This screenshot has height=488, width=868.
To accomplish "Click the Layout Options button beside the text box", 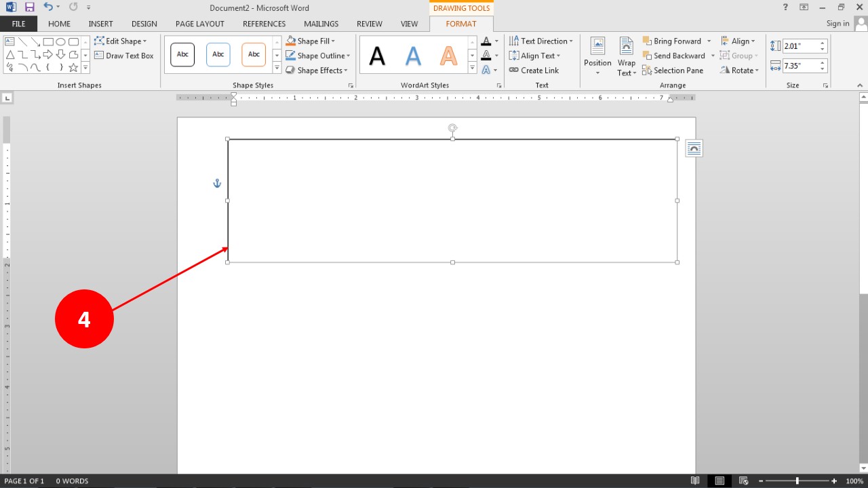I will [694, 148].
